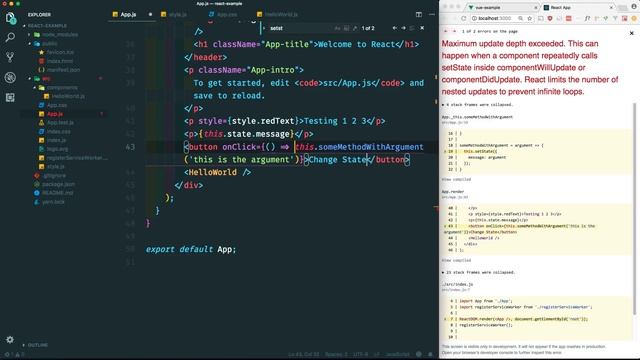Click 'View compiled' under someMethodWithArgument frame
The height and width of the screenshot is (360, 640).
point(456,180)
